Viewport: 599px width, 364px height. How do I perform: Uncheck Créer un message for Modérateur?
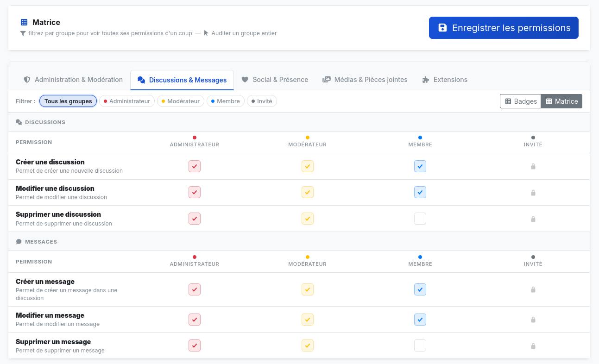(x=307, y=289)
